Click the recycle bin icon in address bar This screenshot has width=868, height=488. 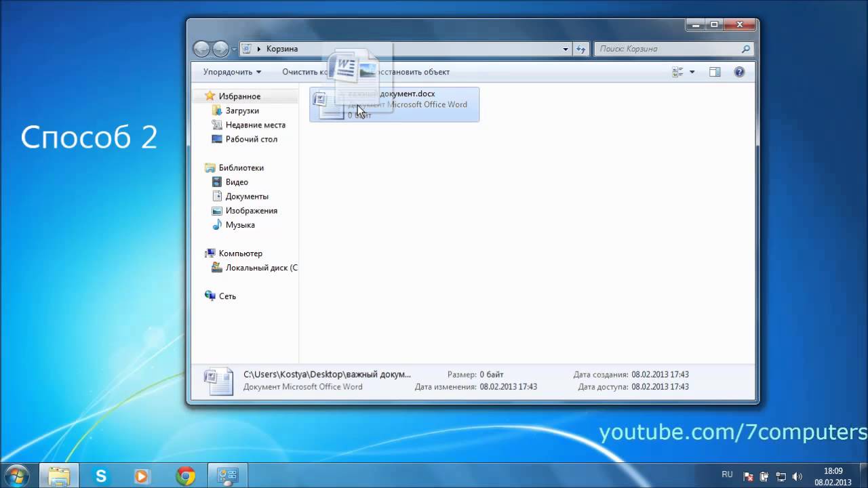tap(247, 49)
